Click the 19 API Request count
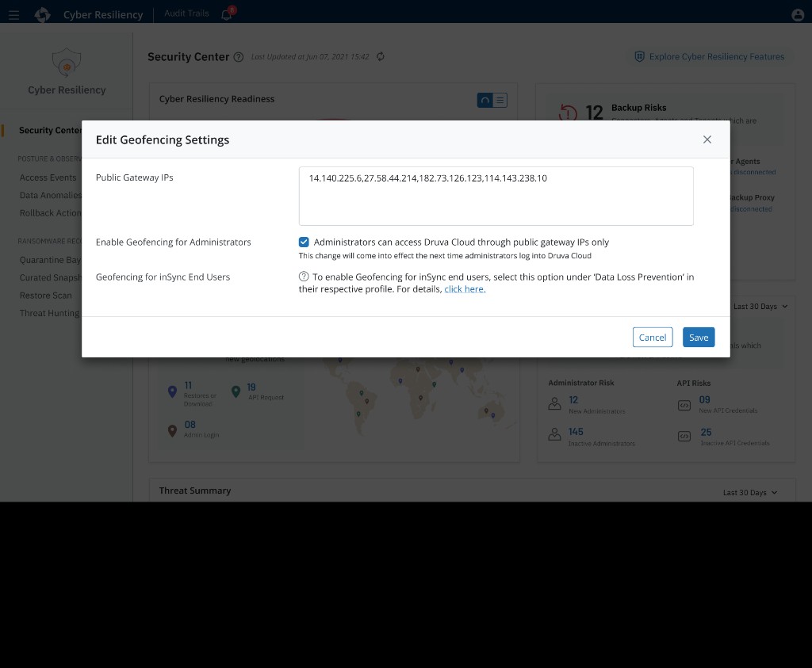Screen dimensions: 812x668 (251, 387)
